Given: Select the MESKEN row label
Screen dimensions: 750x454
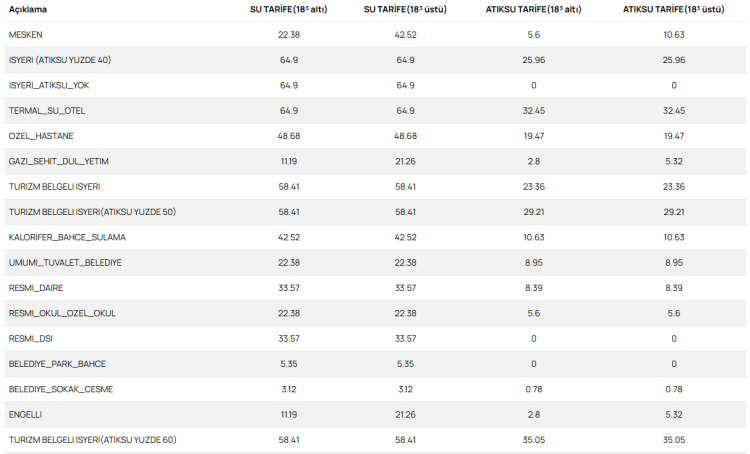Looking at the screenshot, I should [26, 35].
